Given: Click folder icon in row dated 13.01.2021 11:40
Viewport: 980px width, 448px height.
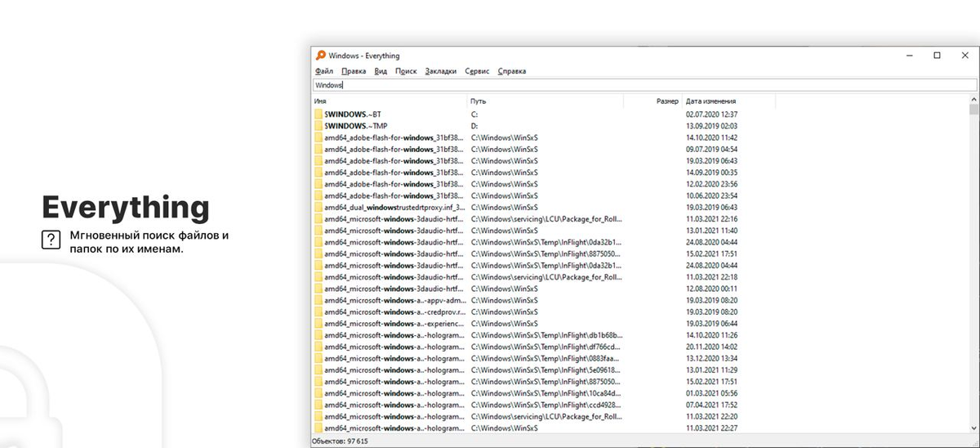Looking at the screenshot, I should [318, 231].
